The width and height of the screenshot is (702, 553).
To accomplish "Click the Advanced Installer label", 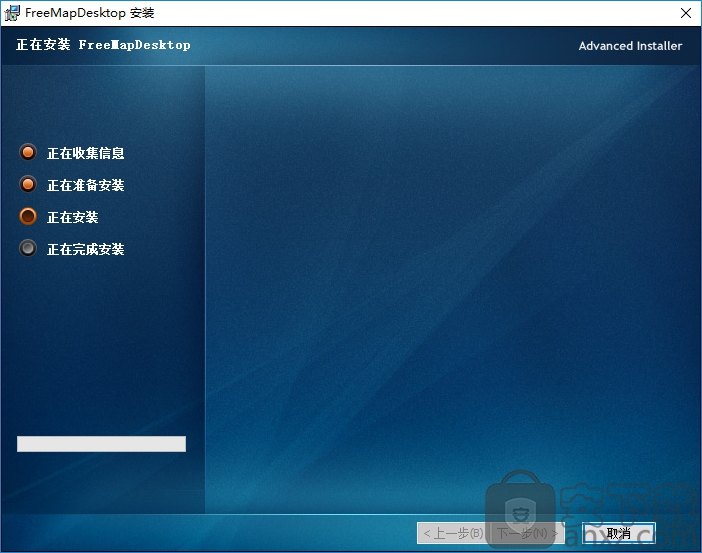I will point(630,46).
